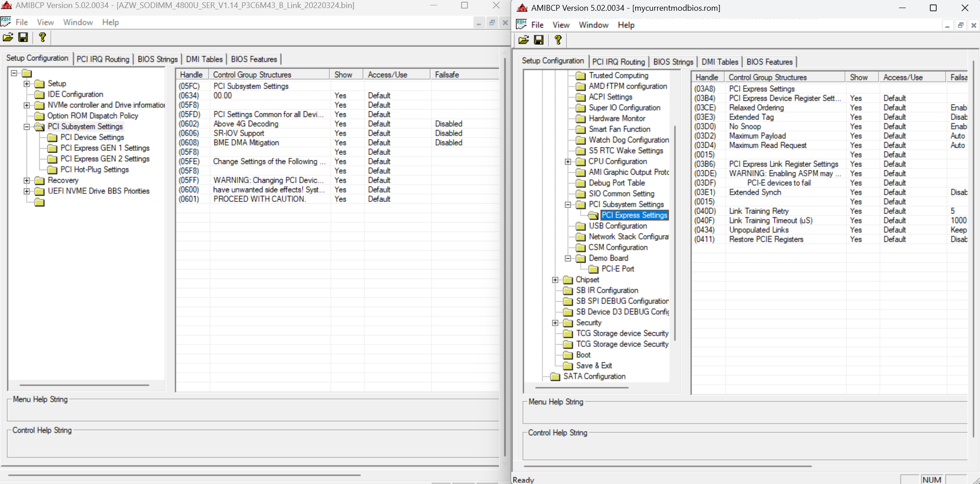
Task: Click the open folder icon of PCI Express Settings
Action: pos(594,215)
